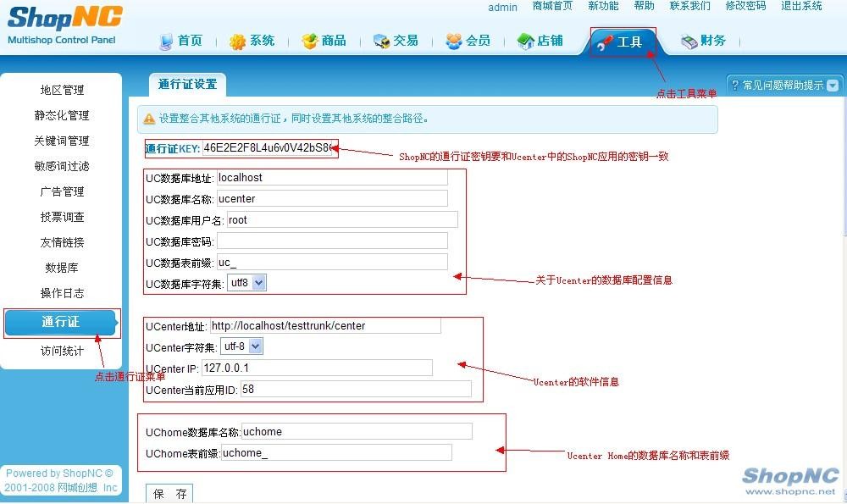Select 通行证 in the sidebar
Screen dimensions: 847x504
(61, 323)
